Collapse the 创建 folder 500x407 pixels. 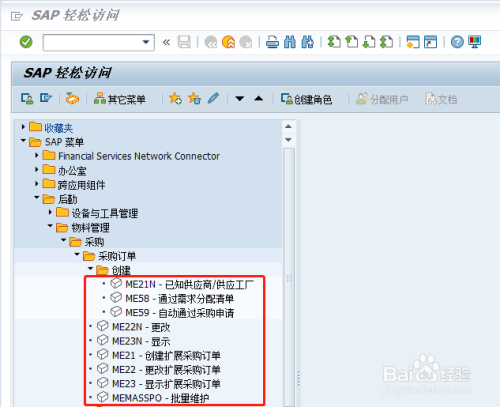pos(90,268)
